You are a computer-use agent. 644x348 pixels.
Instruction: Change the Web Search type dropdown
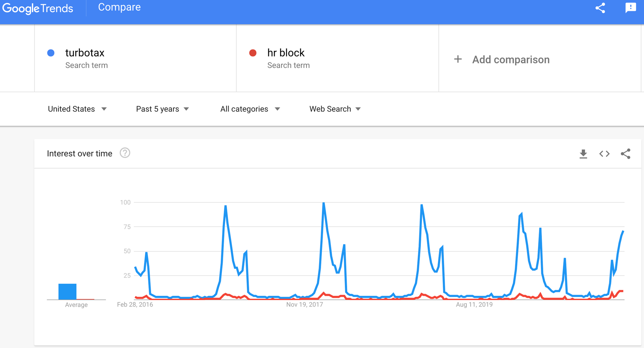pos(335,109)
